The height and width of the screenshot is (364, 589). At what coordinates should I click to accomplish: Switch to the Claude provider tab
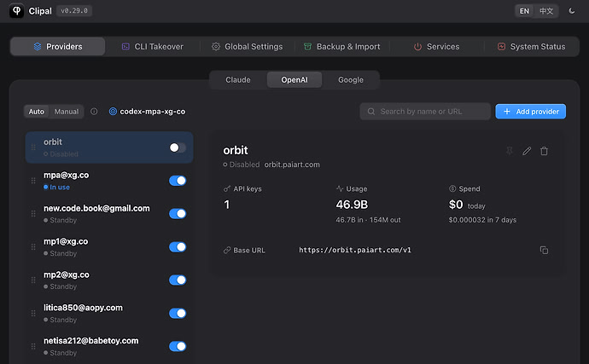(238, 80)
